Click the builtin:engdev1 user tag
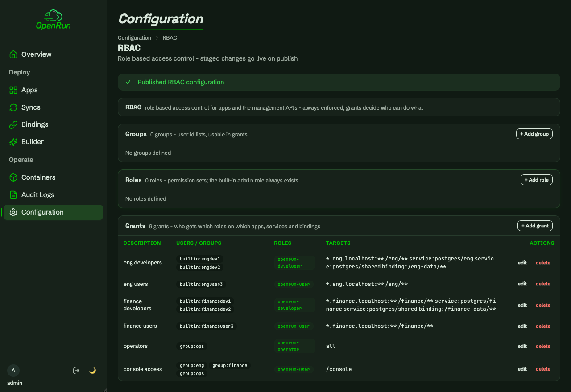 200,259
